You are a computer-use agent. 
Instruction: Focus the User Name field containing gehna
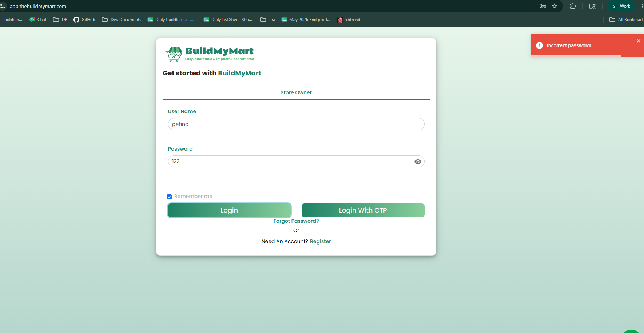296,124
